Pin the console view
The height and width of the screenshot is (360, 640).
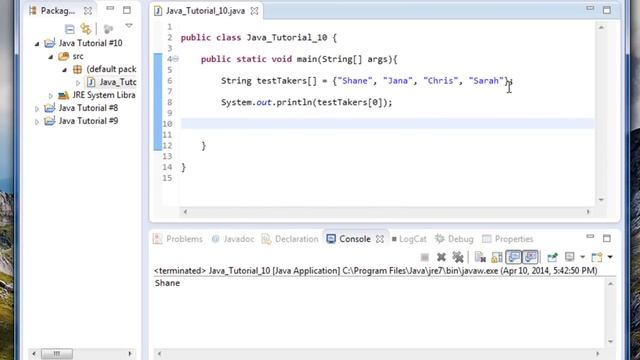[552, 257]
